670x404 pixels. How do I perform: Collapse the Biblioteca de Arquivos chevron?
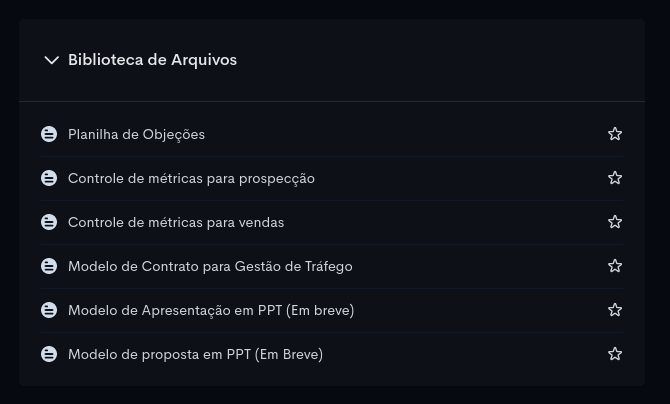point(51,60)
